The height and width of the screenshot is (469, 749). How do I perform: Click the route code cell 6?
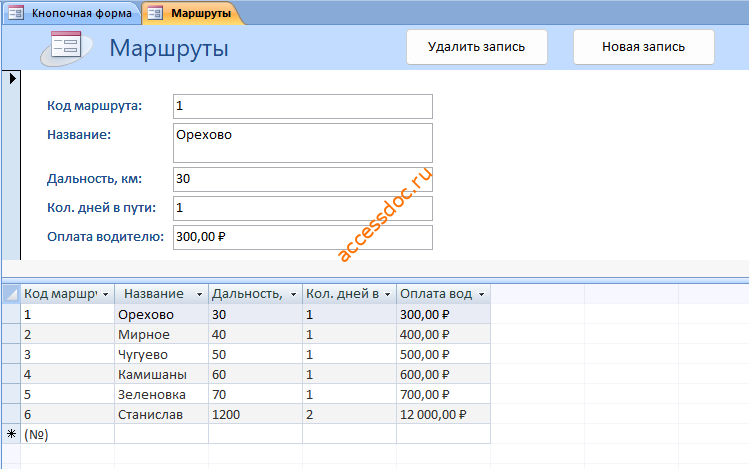[x=67, y=414]
